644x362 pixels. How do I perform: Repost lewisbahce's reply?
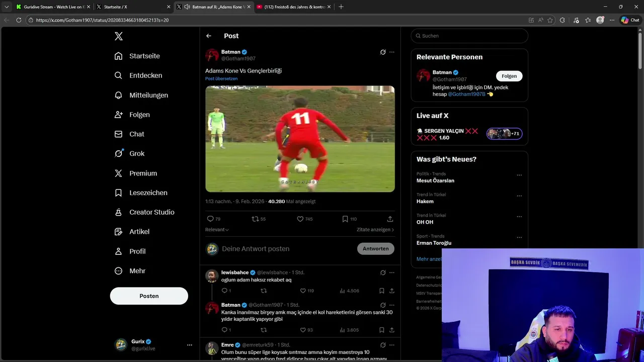click(x=264, y=291)
